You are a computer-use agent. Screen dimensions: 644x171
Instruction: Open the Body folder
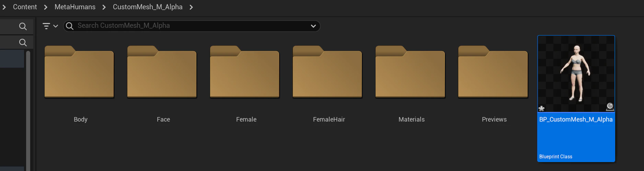79,72
